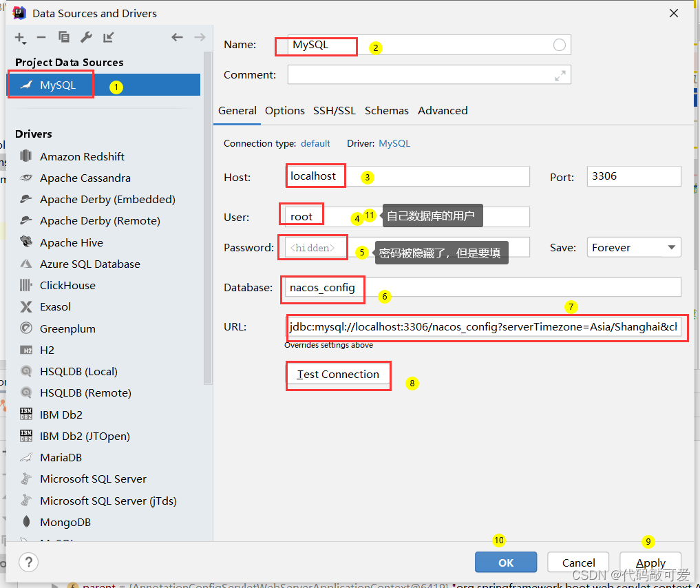This screenshot has height=588, width=700.
Task: Click into the User field
Action: (407, 216)
